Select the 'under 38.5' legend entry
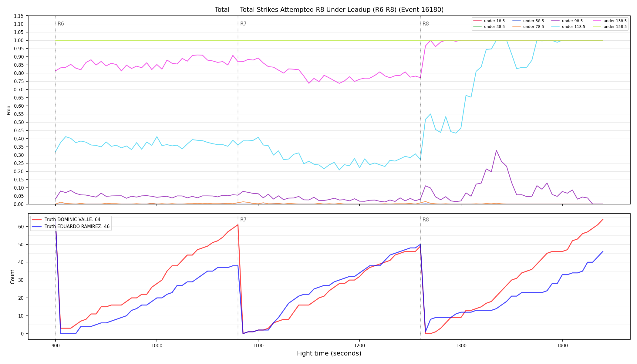The width and height of the screenshot is (637, 364). coord(489,27)
